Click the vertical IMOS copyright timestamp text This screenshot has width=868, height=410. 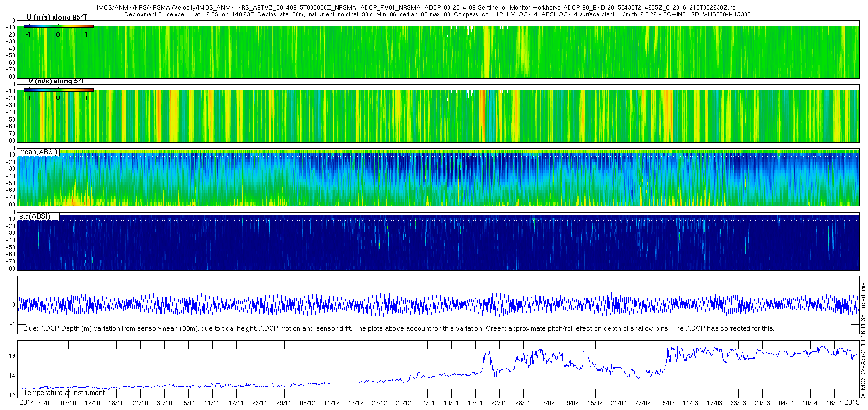(863, 340)
